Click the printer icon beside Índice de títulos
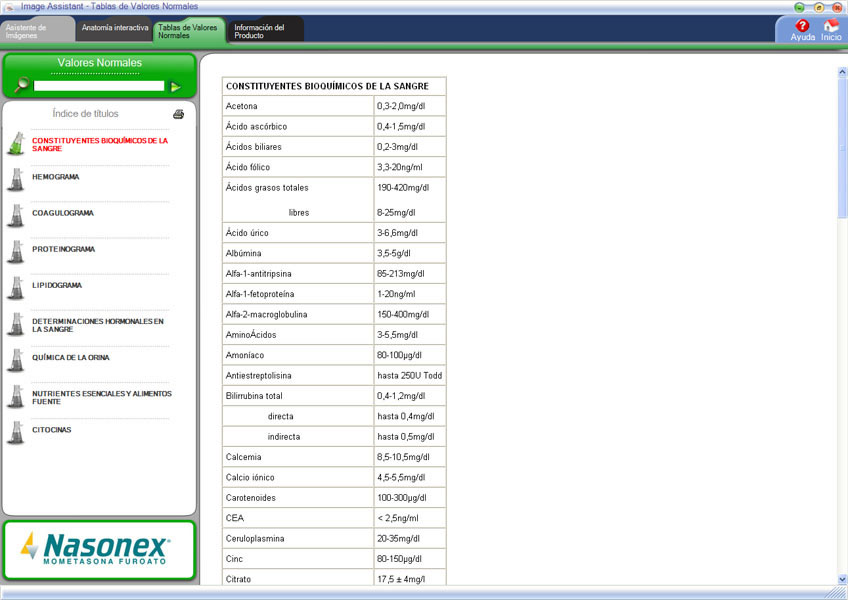Viewport: 848px width, 600px height. coord(178,114)
